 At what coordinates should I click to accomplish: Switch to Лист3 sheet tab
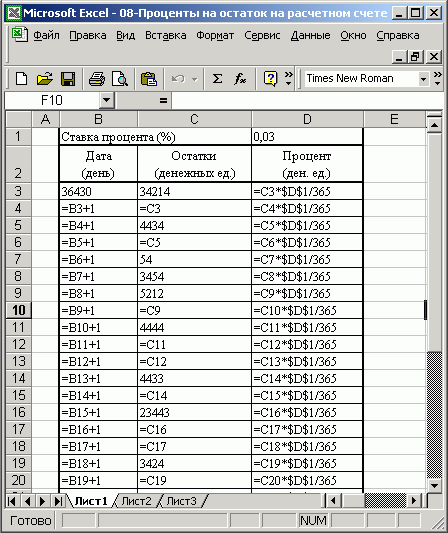point(181,501)
